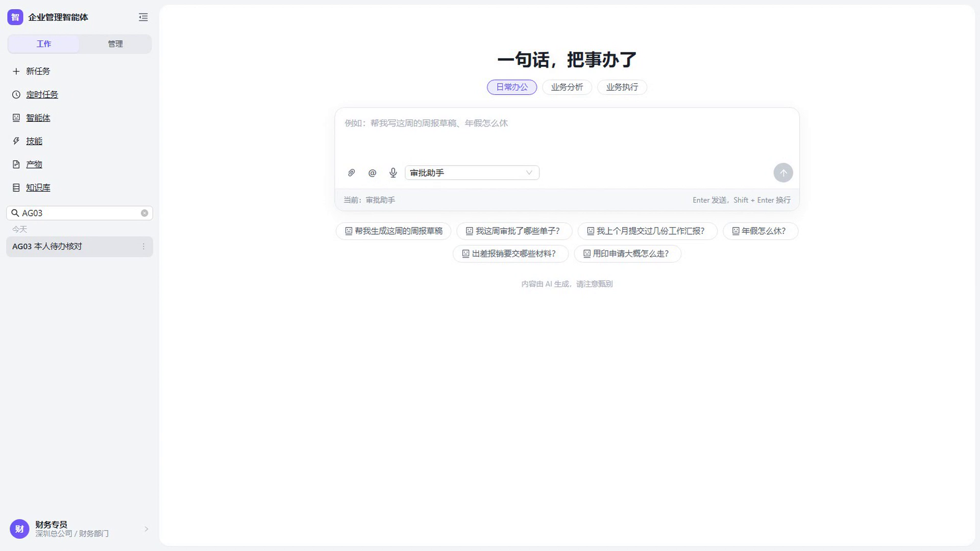Click the clock icon beside 定时任务
This screenshot has width=980, height=551.
click(x=16, y=95)
